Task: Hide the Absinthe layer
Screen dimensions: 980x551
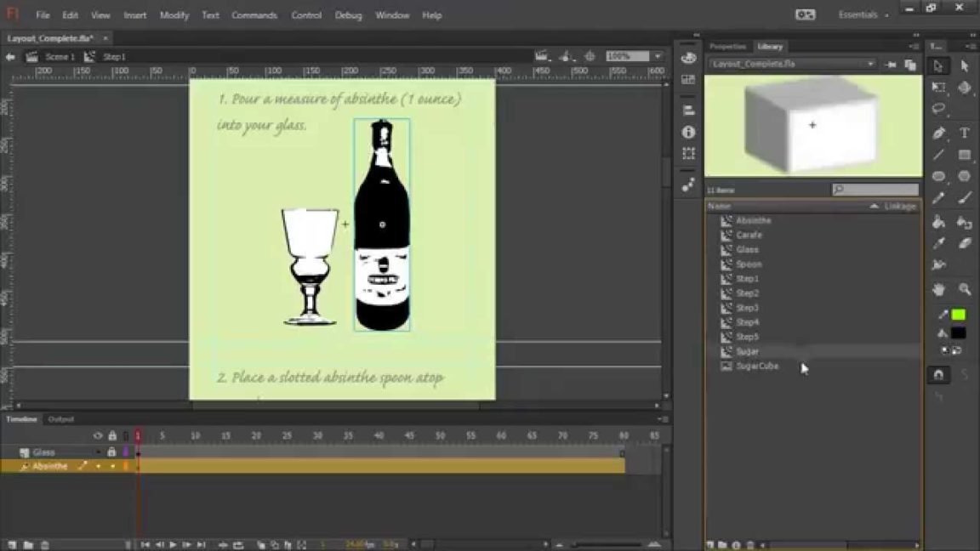Action: [96, 466]
